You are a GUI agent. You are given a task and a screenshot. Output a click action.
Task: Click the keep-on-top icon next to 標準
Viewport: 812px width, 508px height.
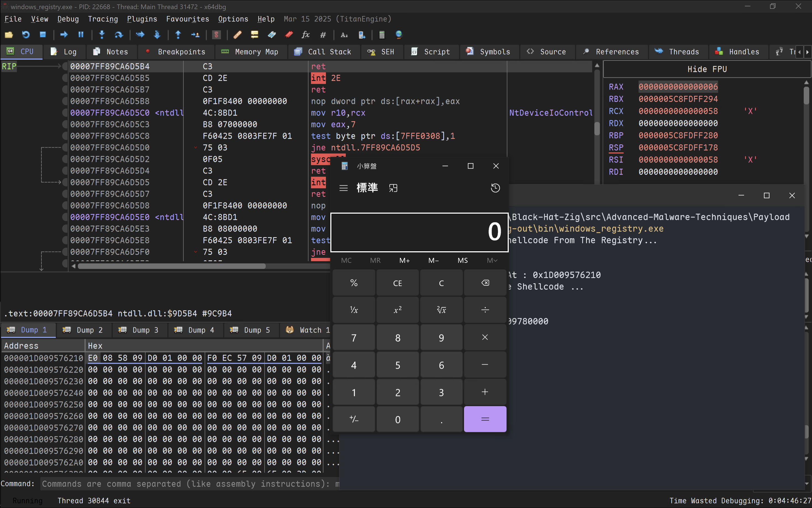coord(393,188)
